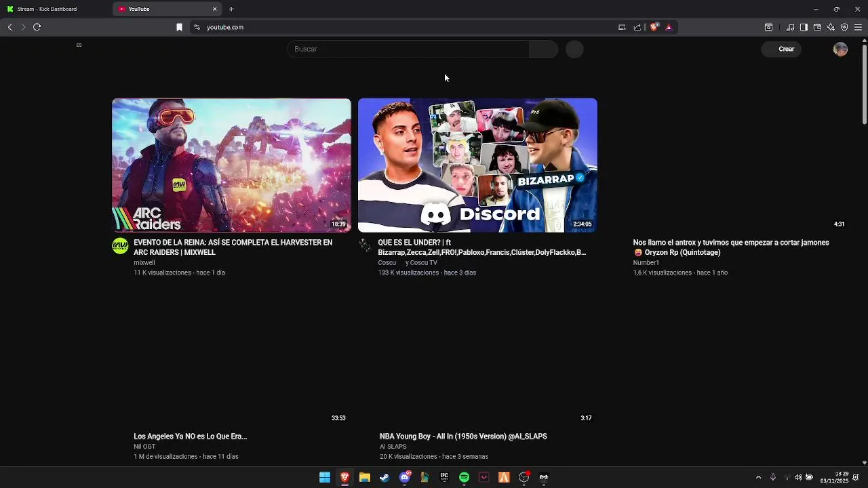The width and height of the screenshot is (868, 488).
Task: Open video Los Angeles Ya NO es Lo Que Era
Action: point(190,436)
